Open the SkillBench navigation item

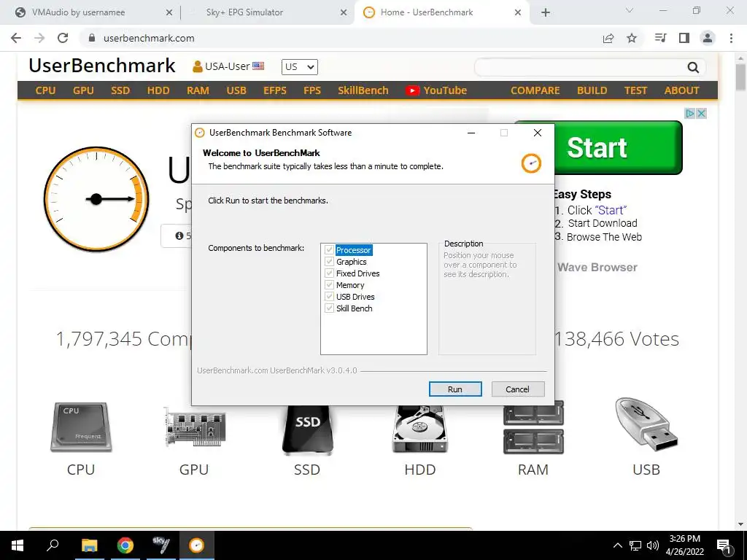363,90
